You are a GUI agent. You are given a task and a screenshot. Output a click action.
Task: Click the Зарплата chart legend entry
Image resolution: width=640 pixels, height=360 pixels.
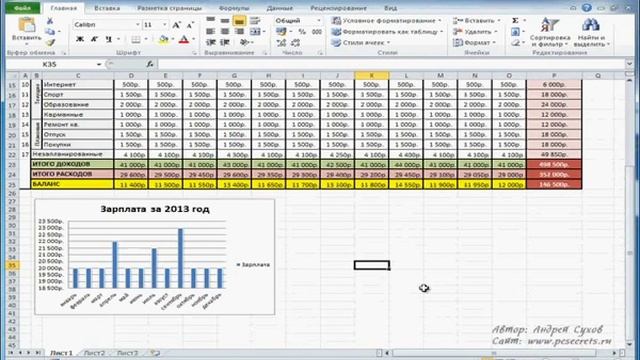click(253, 264)
